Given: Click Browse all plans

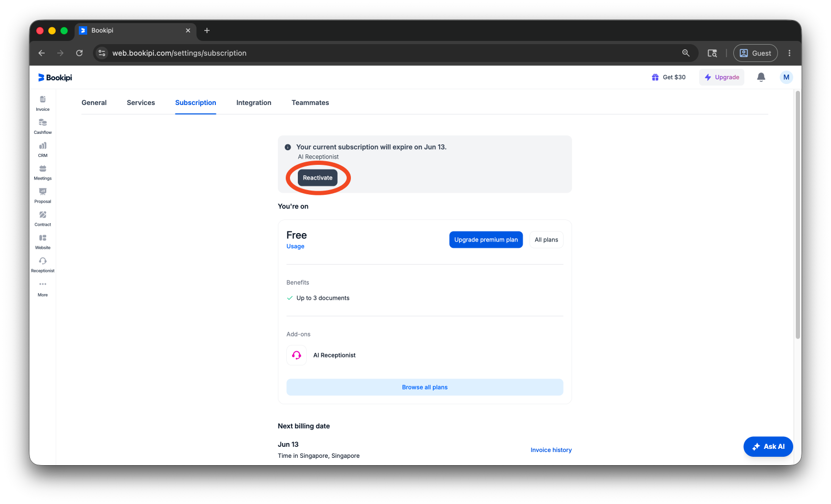Looking at the screenshot, I should [424, 387].
